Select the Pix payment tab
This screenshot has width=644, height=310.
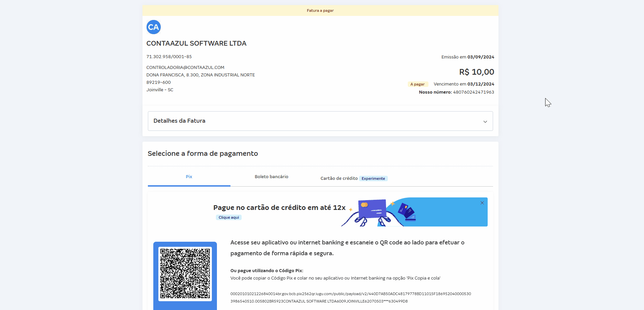click(x=189, y=177)
